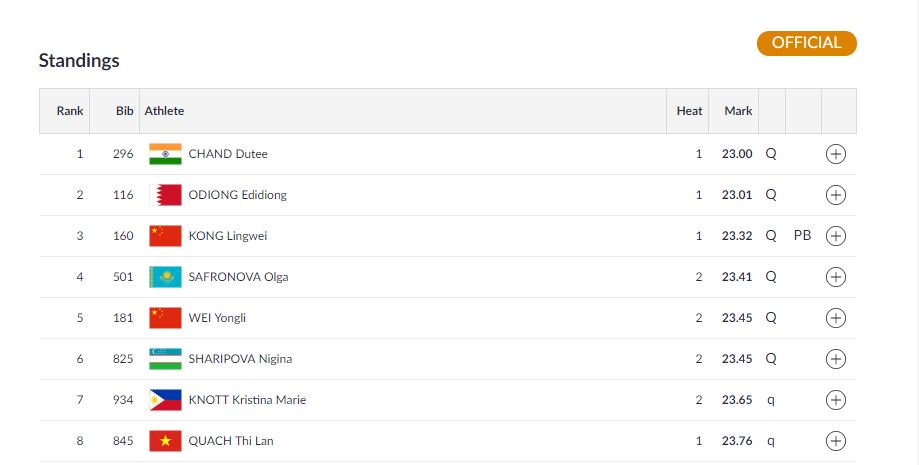Expand details for ODIONG Edidiong row
This screenshot has height=465, width=919.
click(x=836, y=195)
